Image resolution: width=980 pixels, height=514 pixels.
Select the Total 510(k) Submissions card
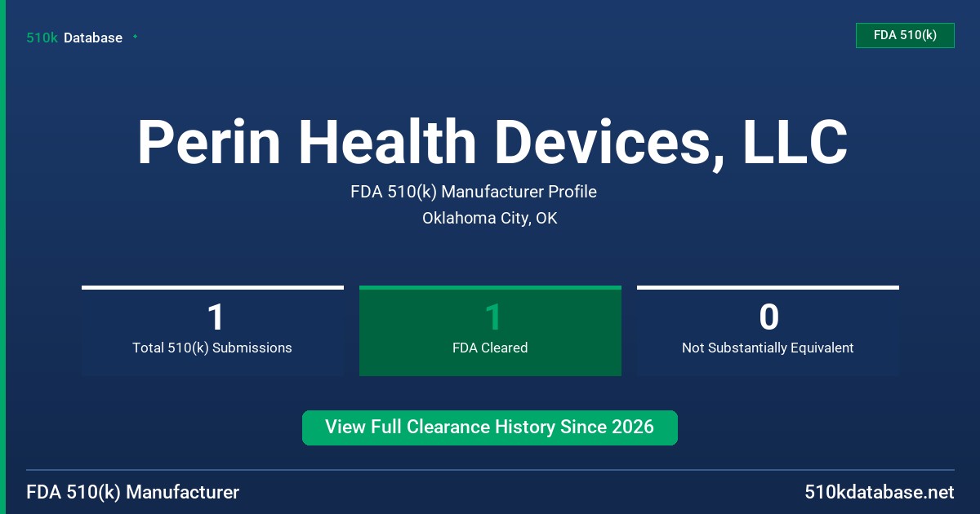point(212,330)
